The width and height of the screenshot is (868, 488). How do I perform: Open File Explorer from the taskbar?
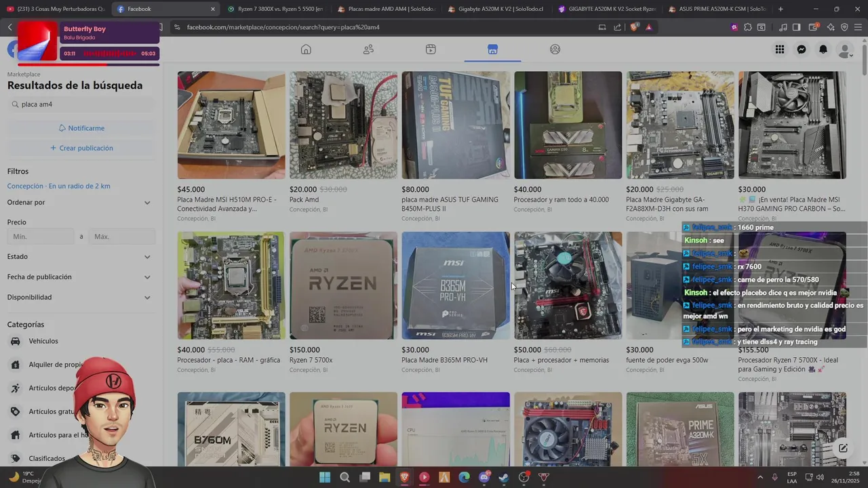tap(384, 477)
